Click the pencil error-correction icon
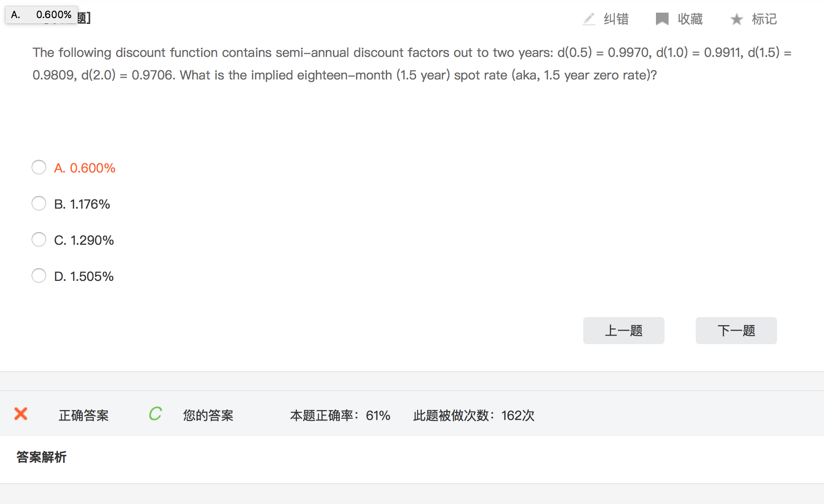Image resolution: width=824 pixels, height=504 pixels. [589, 19]
